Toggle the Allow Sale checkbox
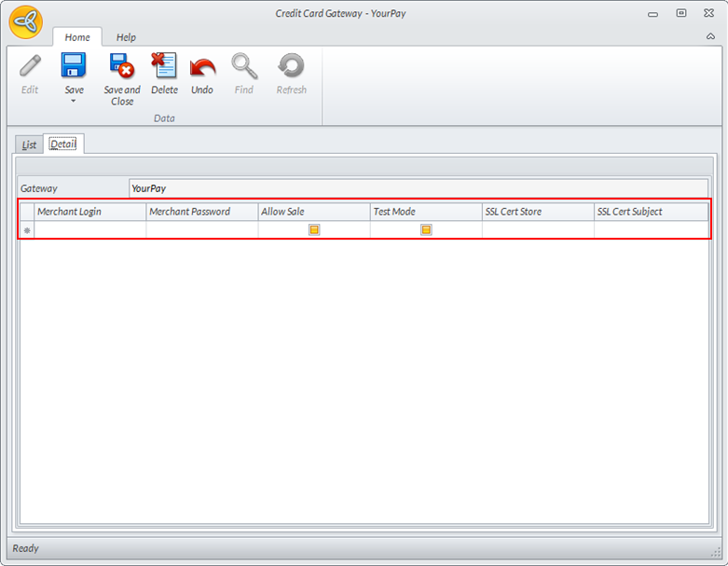 pyautogui.click(x=314, y=229)
